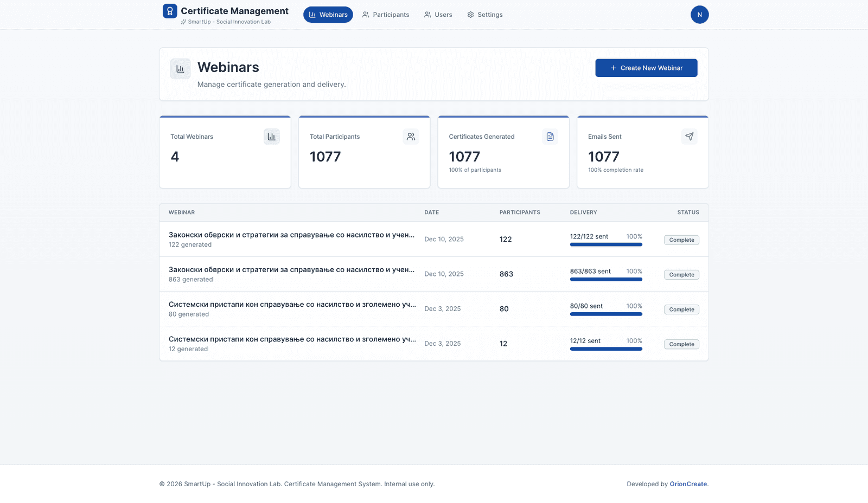This screenshot has height=503, width=868.
Task: Open the user avatar N menu
Action: click(x=699, y=15)
